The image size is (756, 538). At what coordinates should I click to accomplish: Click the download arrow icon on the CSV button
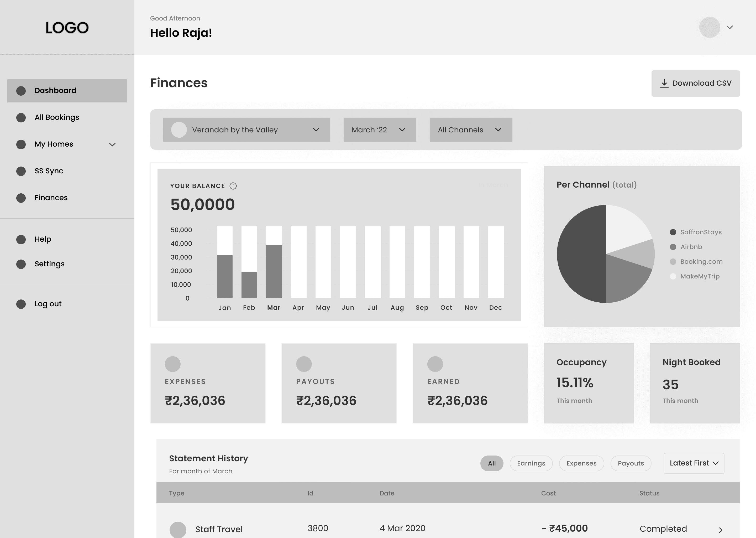pos(664,83)
